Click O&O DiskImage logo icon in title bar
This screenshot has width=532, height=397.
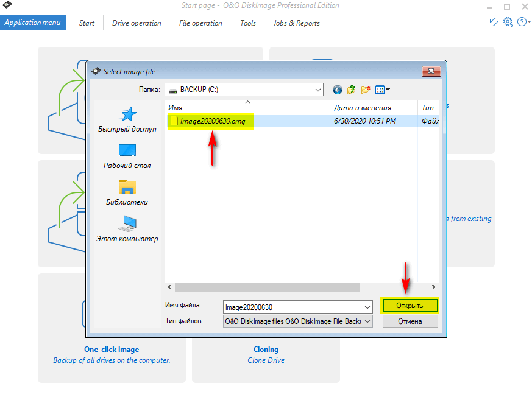(7, 5)
